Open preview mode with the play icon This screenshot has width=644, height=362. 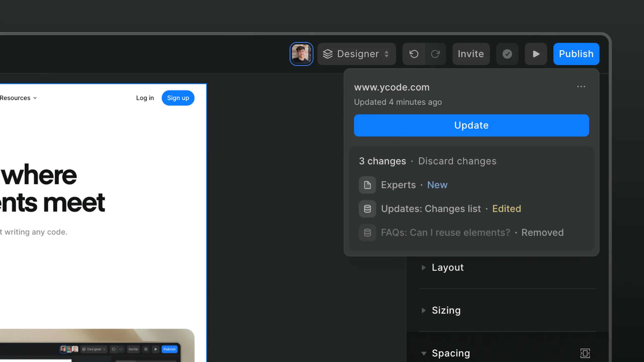click(x=536, y=54)
